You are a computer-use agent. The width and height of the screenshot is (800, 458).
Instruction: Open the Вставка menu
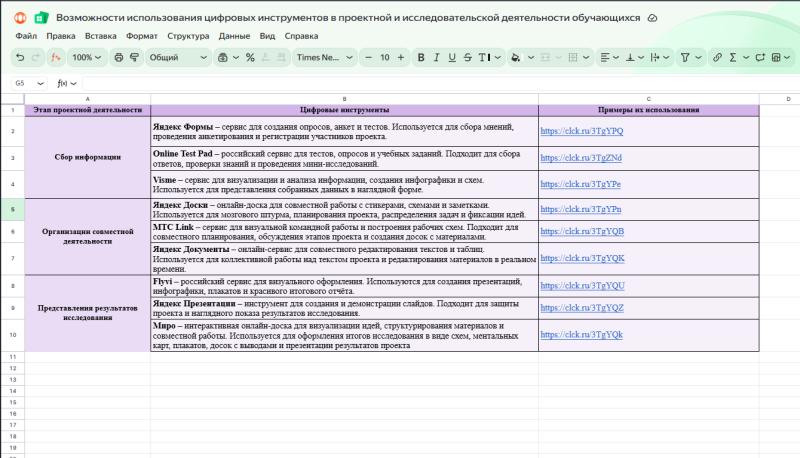point(101,36)
